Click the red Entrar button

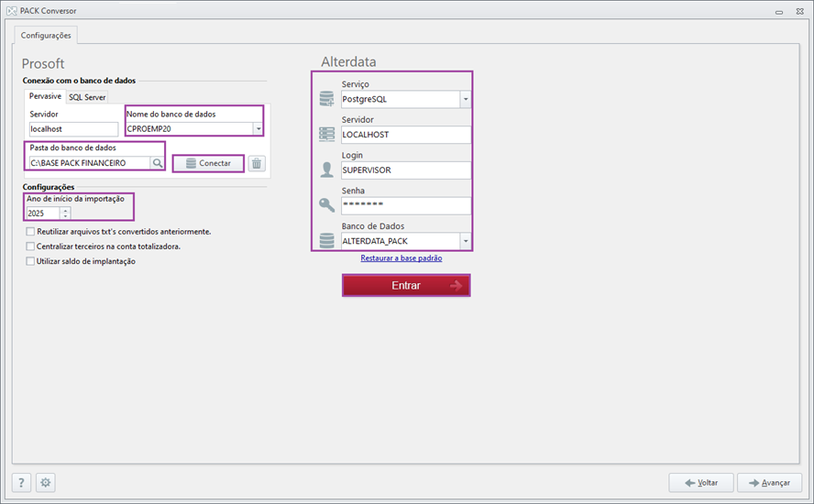pos(406,286)
